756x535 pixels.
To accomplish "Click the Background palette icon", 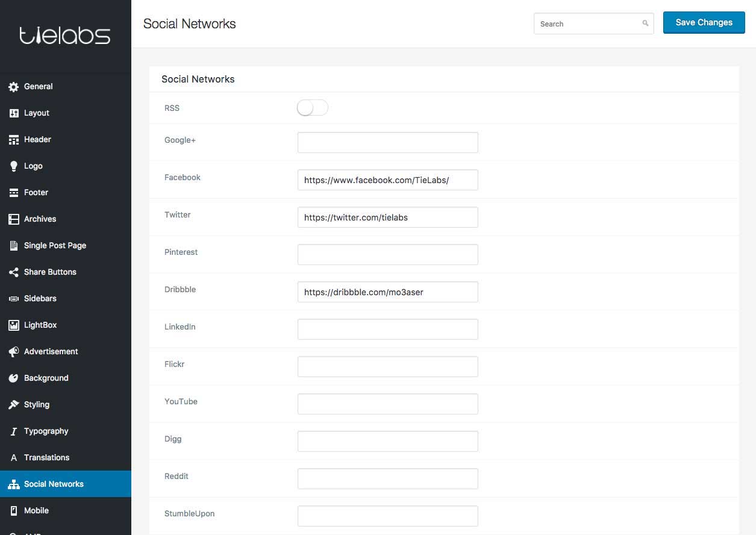I will tap(13, 378).
